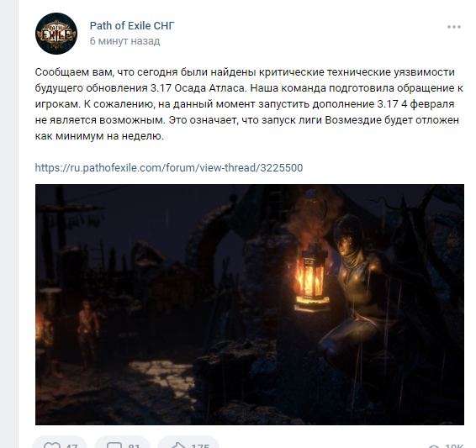The image size is (476, 448).
Task: Click the comment count showing 81
Action: (134, 445)
